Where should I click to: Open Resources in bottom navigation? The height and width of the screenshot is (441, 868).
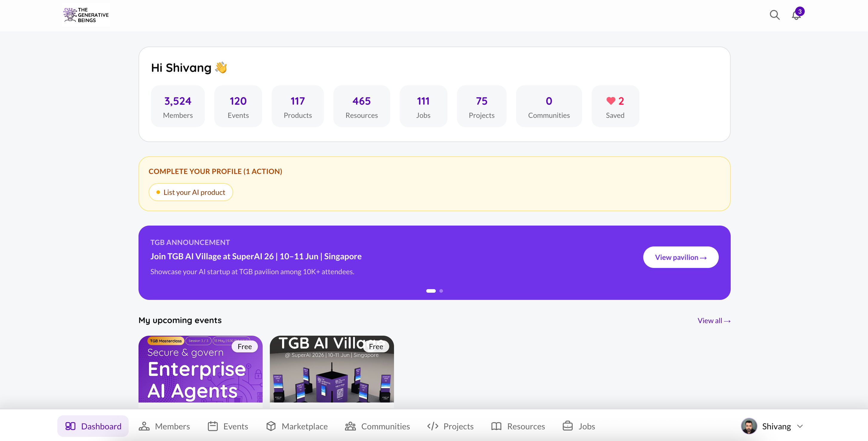[x=518, y=426]
